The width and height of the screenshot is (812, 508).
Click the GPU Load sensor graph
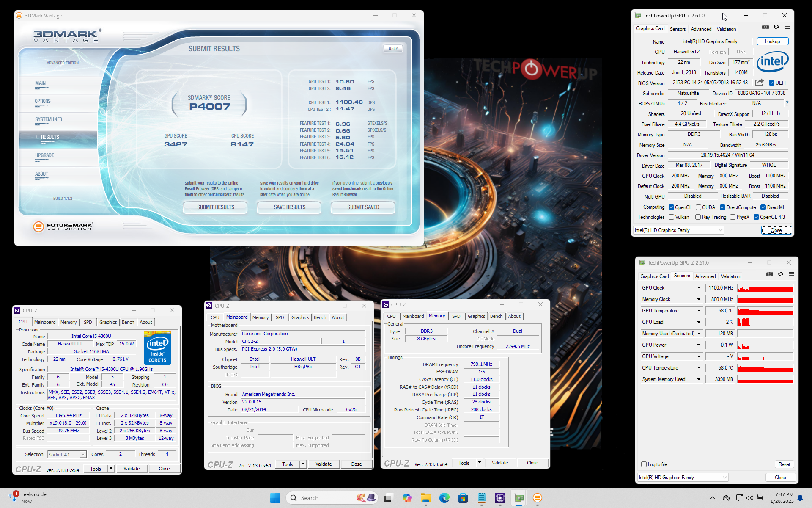click(x=765, y=322)
